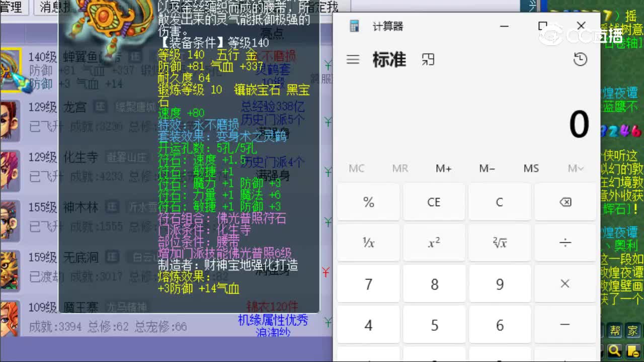Image resolution: width=644 pixels, height=362 pixels.
Task: Open the M∨ memory list dropdown
Action: [x=575, y=168]
